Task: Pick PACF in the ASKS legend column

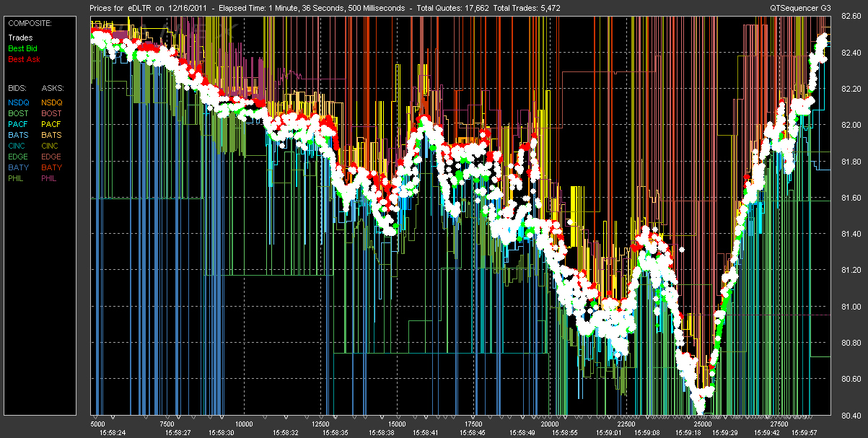Action: [x=51, y=124]
